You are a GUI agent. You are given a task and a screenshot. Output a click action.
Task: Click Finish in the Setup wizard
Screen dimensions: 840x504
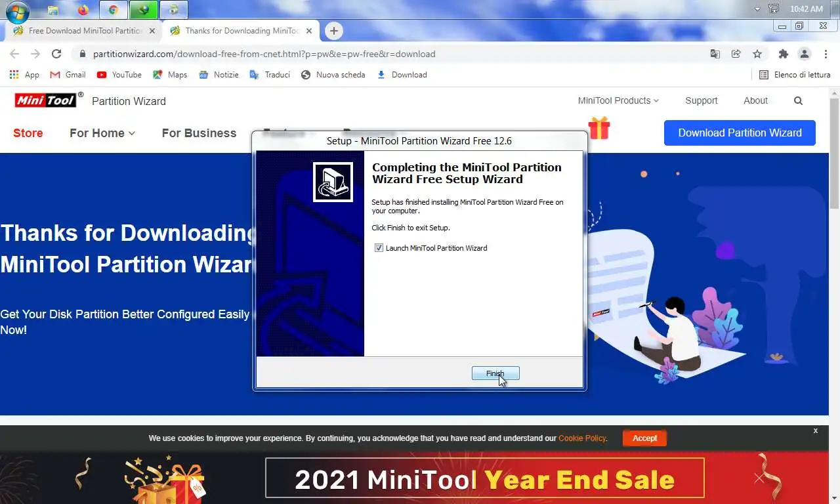tap(495, 373)
